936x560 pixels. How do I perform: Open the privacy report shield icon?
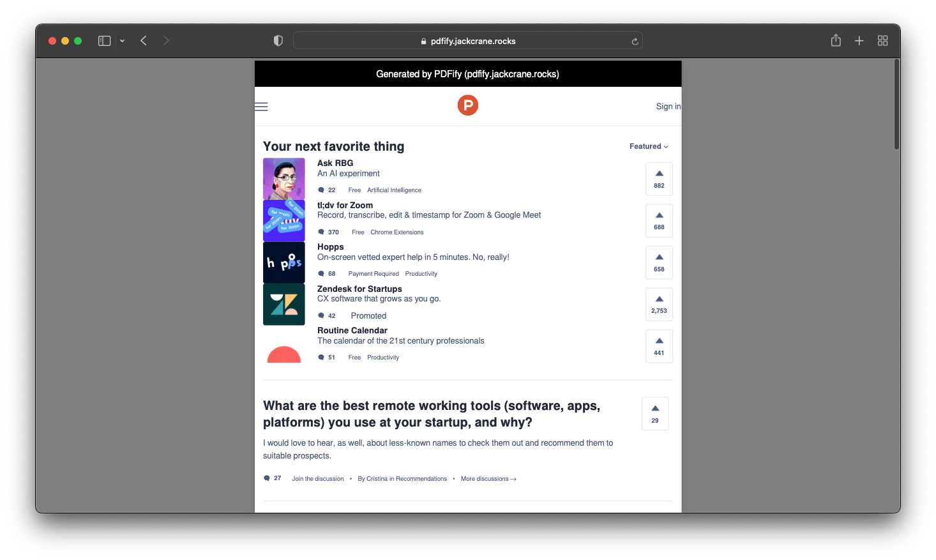278,41
